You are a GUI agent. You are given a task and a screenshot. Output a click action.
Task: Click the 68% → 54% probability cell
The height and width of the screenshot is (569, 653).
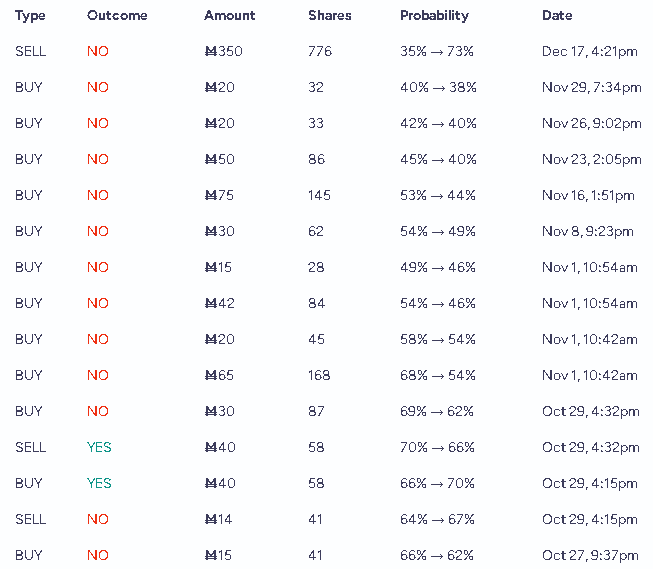pos(438,375)
